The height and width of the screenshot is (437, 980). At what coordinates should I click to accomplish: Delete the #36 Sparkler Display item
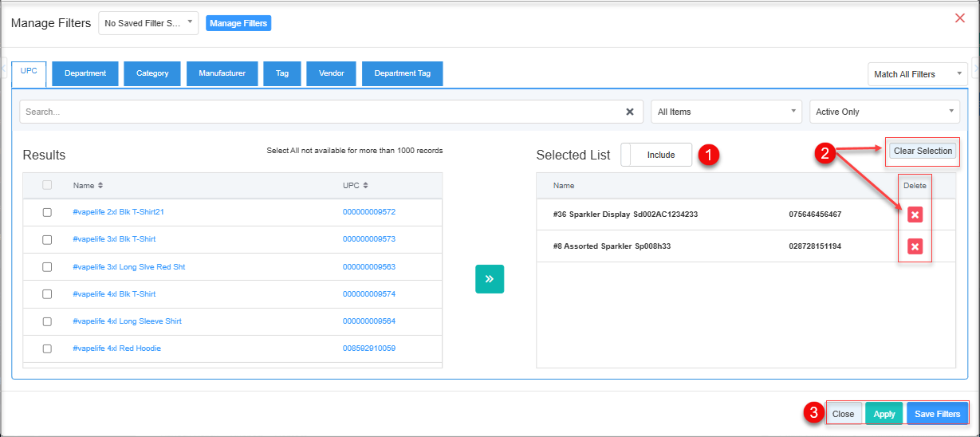(x=915, y=215)
